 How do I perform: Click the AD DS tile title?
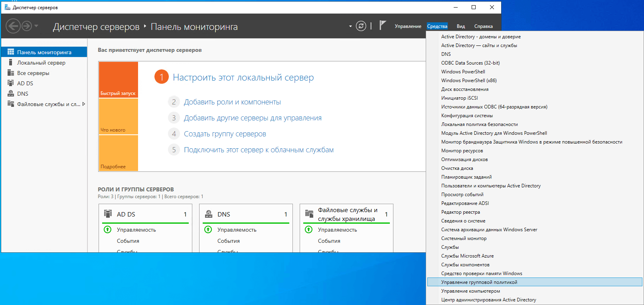click(126, 214)
